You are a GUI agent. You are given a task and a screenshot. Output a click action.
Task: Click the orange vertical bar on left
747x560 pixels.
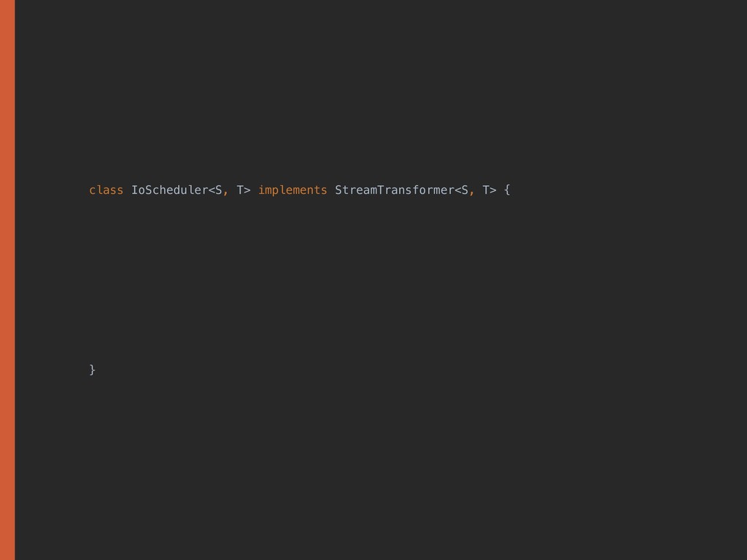(7, 280)
